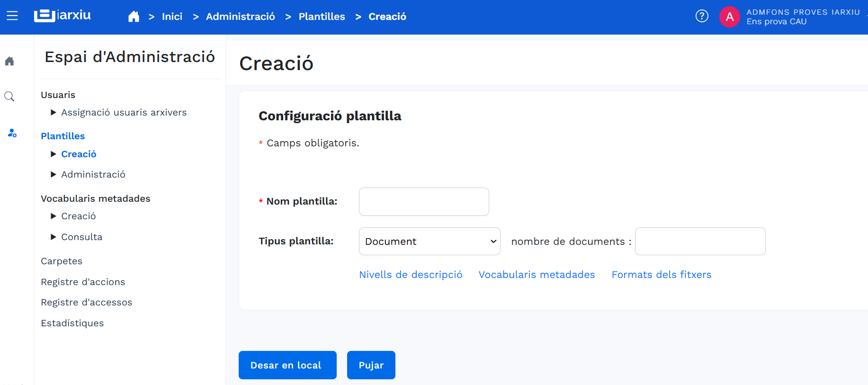868x385 pixels.
Task: Open Registre d'accessos
Action: click(x=87, y=302)
